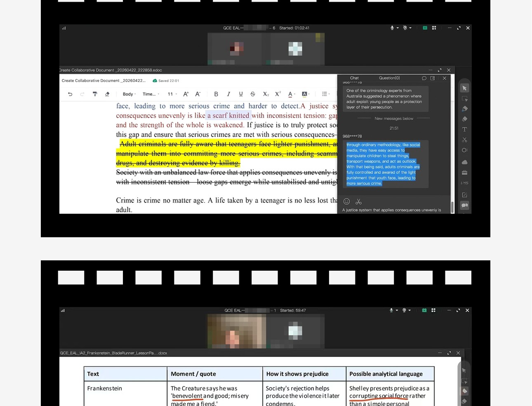Choose the eraser tool in upper annotation toolbar

(465, 119)
